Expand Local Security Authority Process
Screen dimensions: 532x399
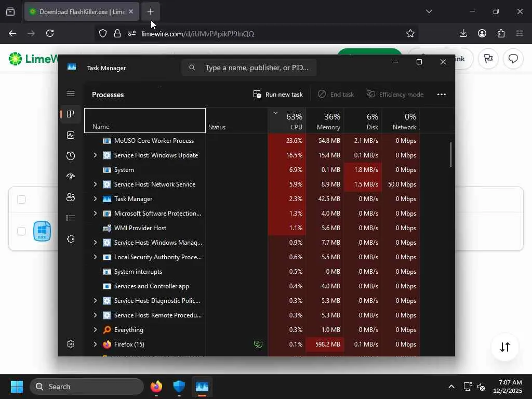pyautogui.click(x=95, y=257)
